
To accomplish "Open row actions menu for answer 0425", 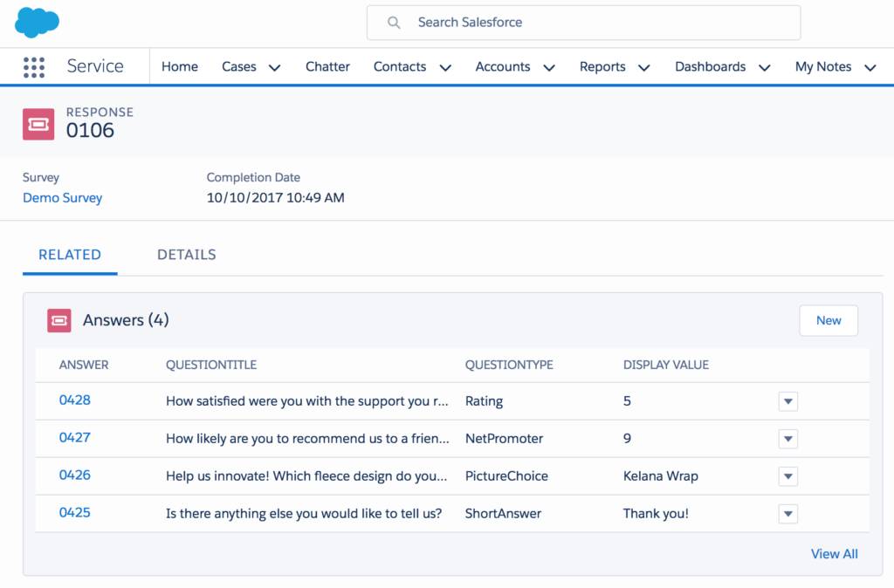I will (788, 514).
